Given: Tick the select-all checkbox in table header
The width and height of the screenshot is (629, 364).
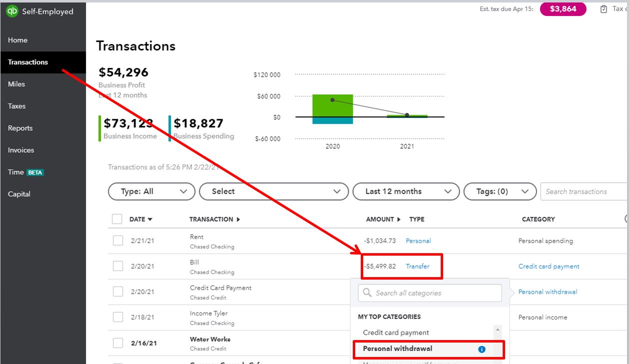Looking at the screenshot, I should [x=117, y=219].
